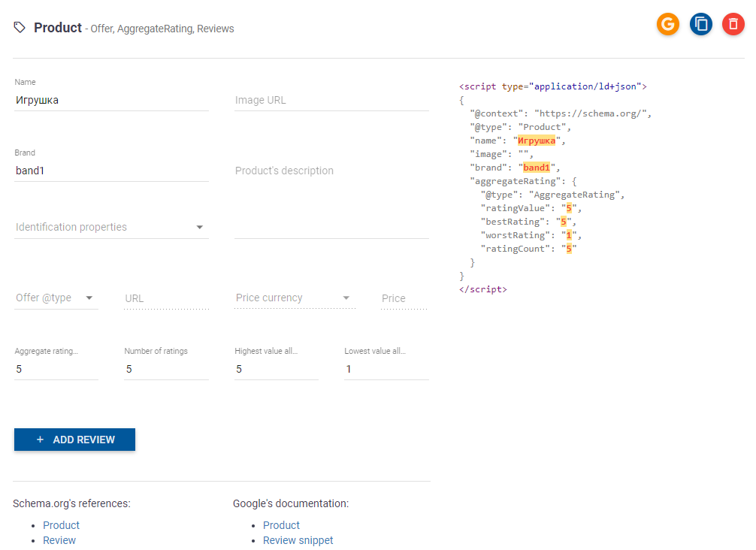This screenshot has width=756, height=550.
Task: Click the Number of ratings field
Action: coord(166,369)
